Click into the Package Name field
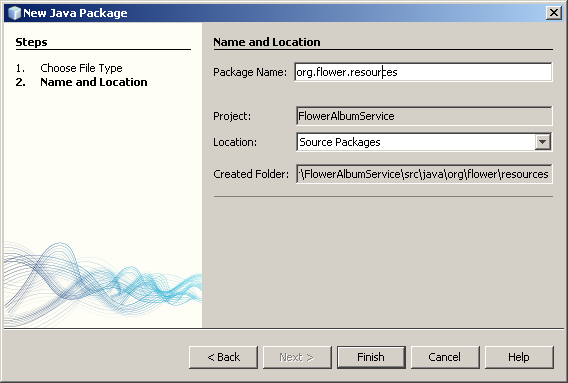 click(423, 72)
